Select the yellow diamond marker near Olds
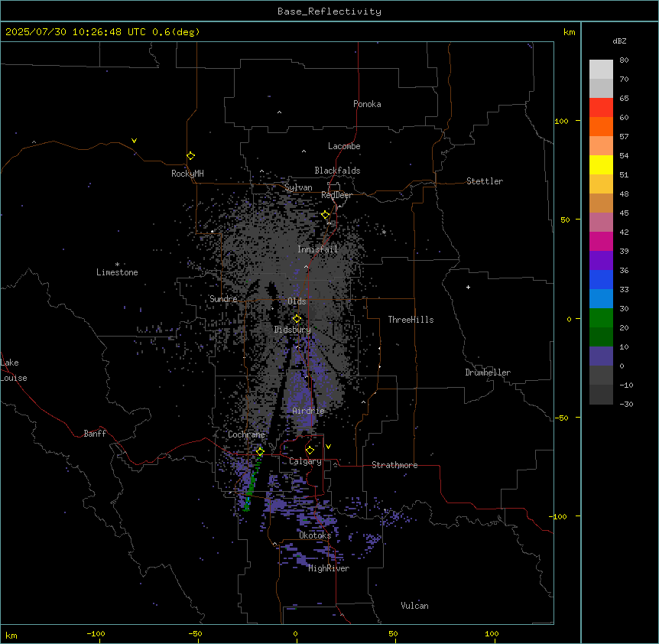This screenshot has height=644, width=659. 297,319
